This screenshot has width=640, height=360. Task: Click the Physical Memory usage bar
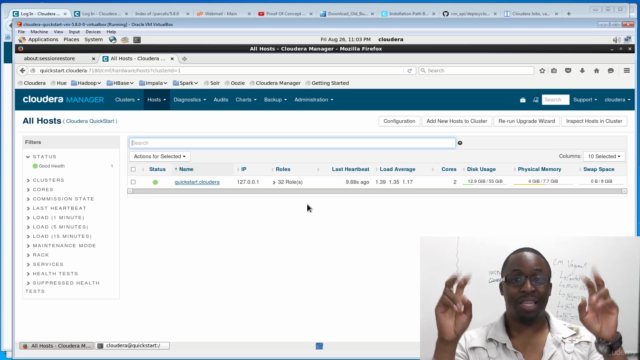tap(543, 182)
